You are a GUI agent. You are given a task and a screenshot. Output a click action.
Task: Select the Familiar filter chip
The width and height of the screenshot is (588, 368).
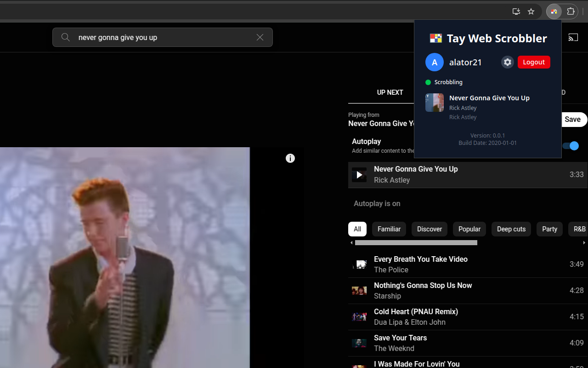tap(389, 229)
